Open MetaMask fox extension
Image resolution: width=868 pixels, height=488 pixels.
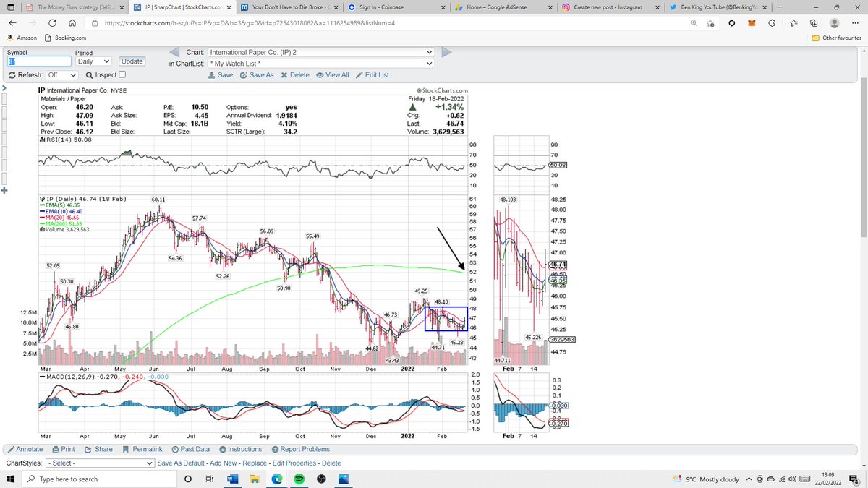(752, 23)
